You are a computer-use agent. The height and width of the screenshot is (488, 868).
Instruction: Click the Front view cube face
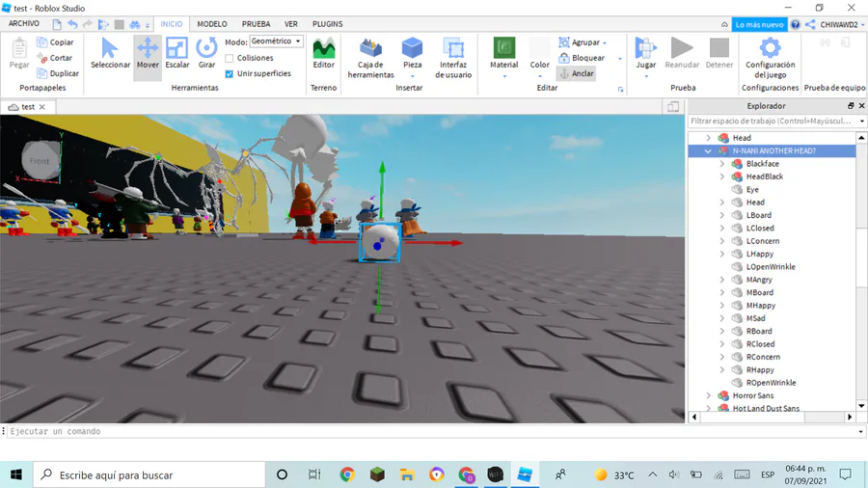[x=40, y=161]
